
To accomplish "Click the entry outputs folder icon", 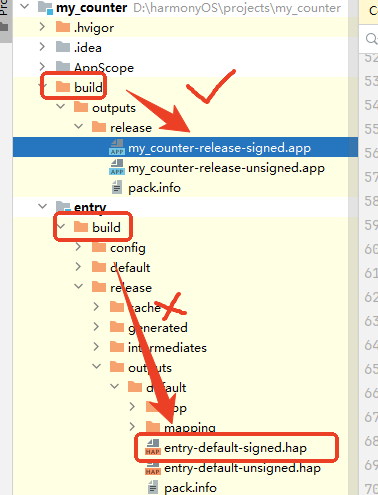I will pyautogui.click(x=117, y=367).
